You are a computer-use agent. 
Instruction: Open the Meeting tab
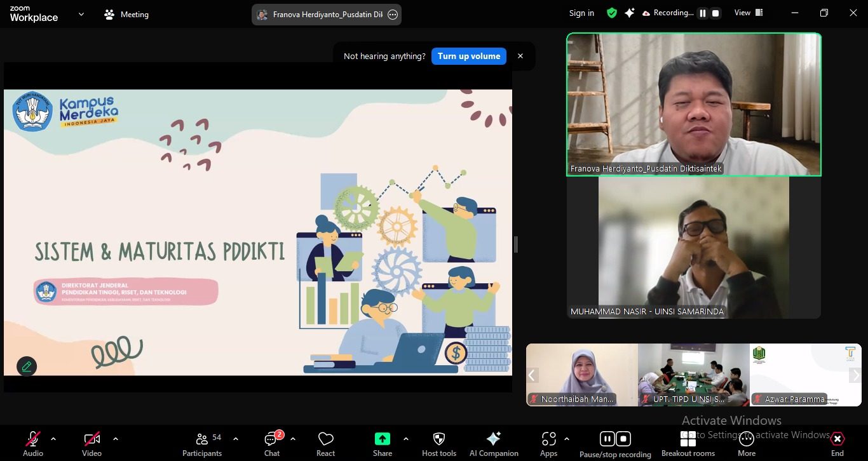(126, 14)
